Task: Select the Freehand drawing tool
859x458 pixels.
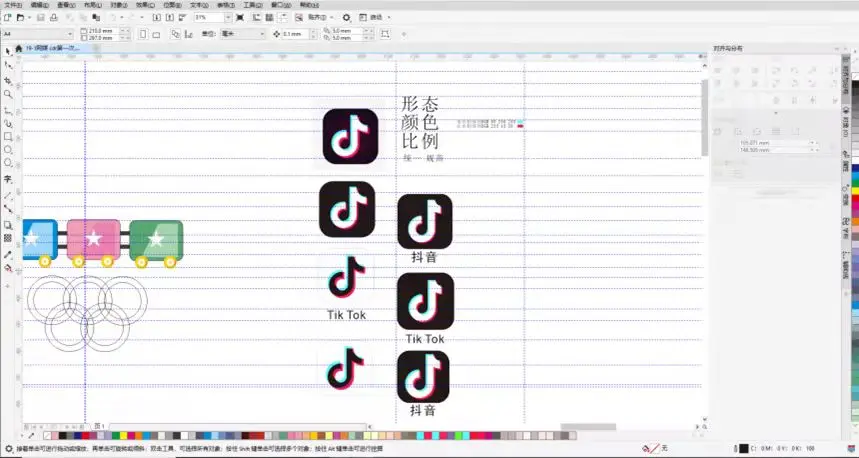Action: (x=8, y=111)
